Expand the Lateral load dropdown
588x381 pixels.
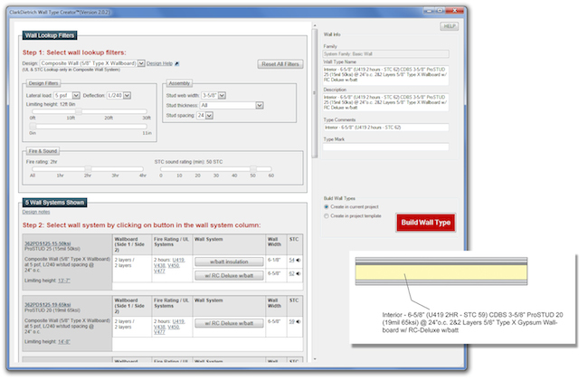click(x=76, y=94)
